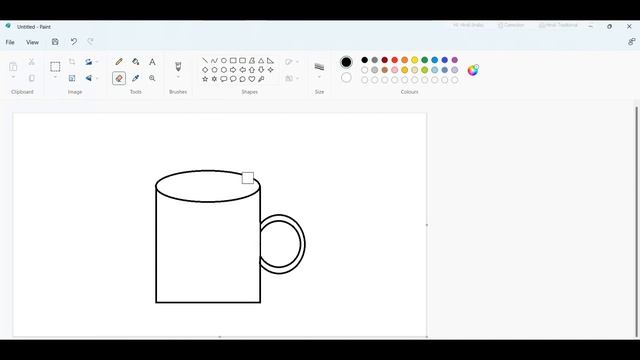The image size is (640, 360).
Task: Choose the Four-point star shape
Action: (x=270, y=70)
